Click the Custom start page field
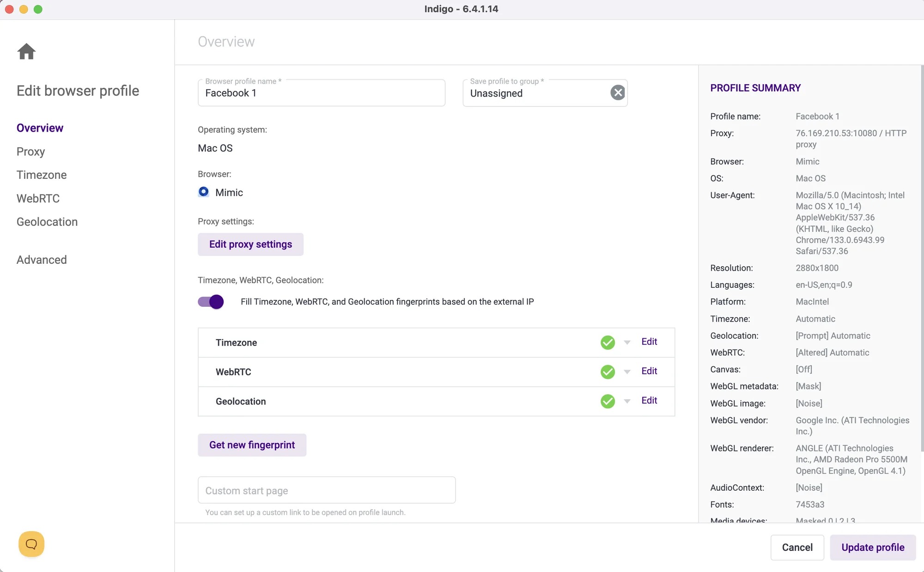 [x=327, y=490]
